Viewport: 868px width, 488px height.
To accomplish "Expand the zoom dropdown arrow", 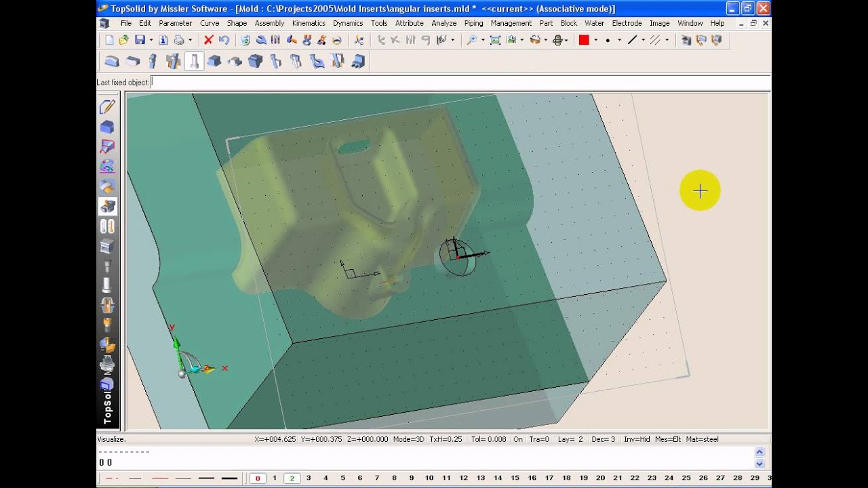I will [483, 40].
